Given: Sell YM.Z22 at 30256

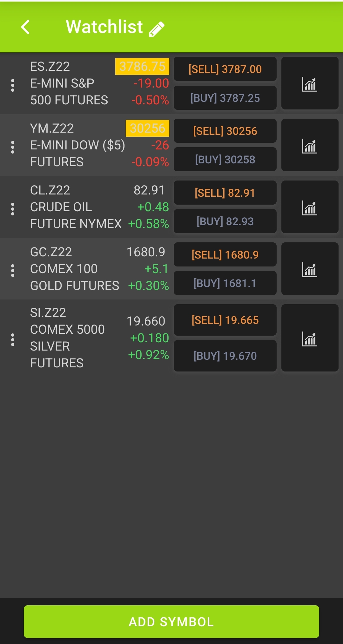Looking at the screenshot, I should tap(225, 131).
